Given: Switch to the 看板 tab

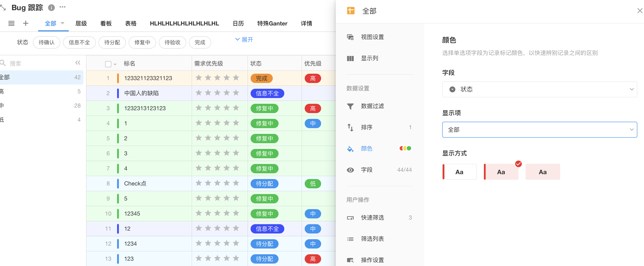Looking at the screenshot, I should (106, 23).
